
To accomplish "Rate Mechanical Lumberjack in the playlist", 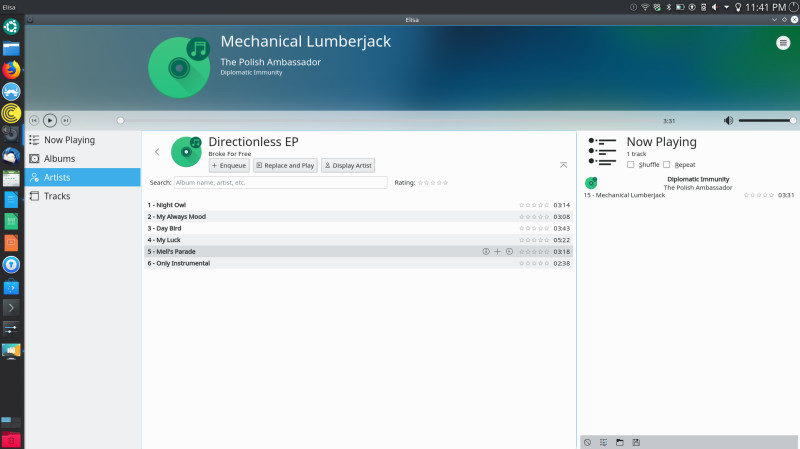I will [x=759, y=195].
